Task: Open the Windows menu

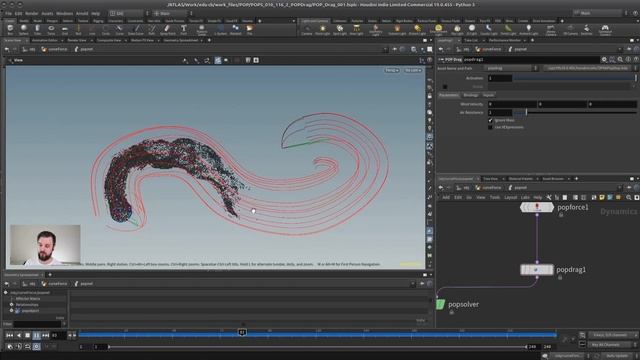Action: coord(64,13)
